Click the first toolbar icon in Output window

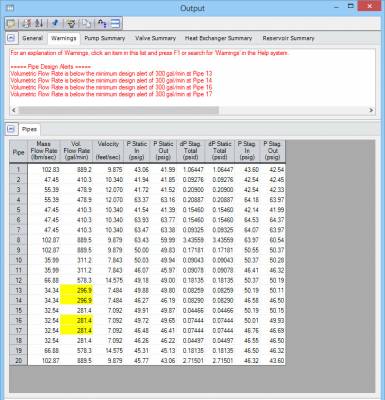[11, 23]
